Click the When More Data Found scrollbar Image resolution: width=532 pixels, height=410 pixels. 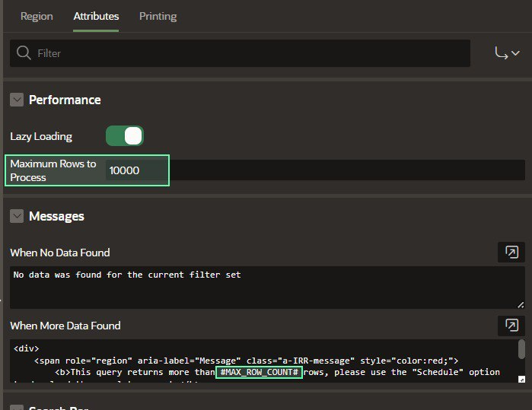(x=521, y=349)
